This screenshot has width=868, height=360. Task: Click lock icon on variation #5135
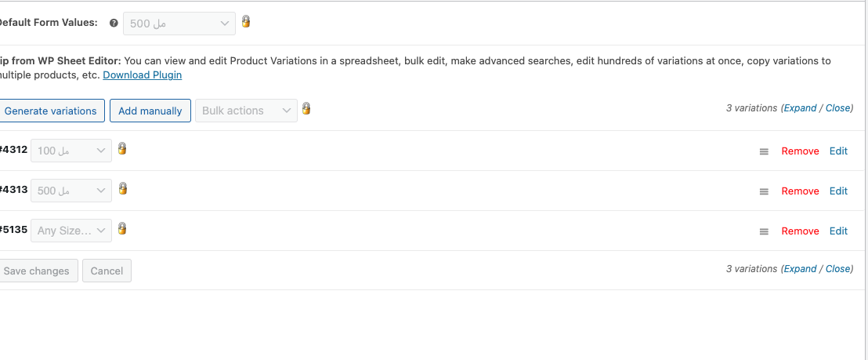point(122,228)
